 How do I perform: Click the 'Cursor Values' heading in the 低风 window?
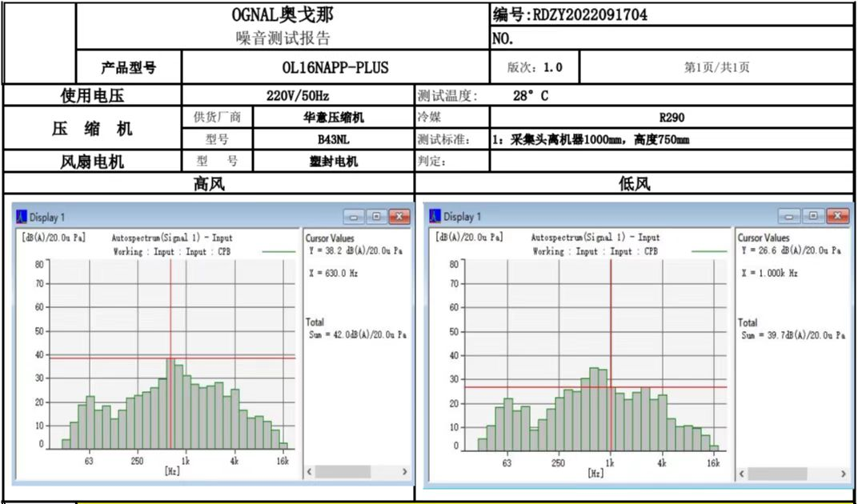(x=764, y=238)
